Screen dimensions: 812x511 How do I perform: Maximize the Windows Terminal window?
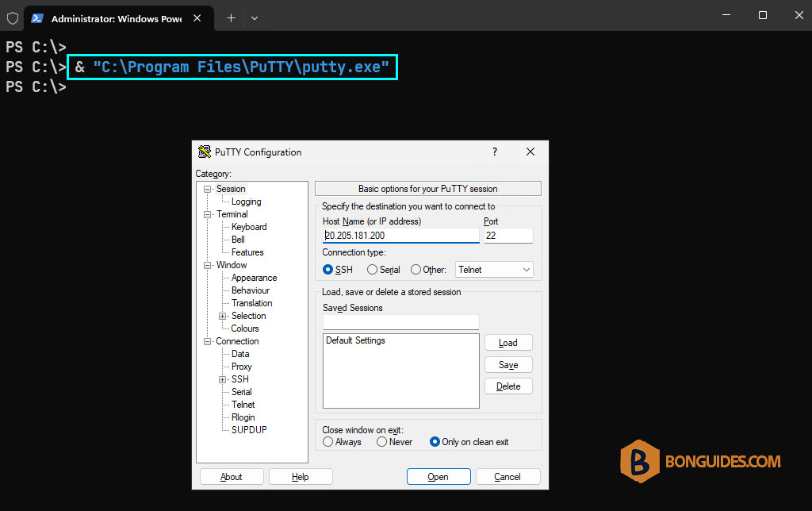[762, 15]
